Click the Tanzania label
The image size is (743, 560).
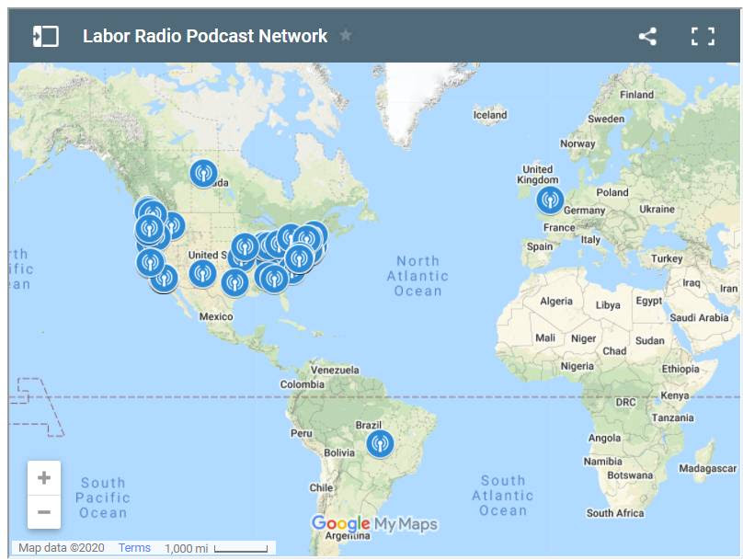(x=672, y=417)
